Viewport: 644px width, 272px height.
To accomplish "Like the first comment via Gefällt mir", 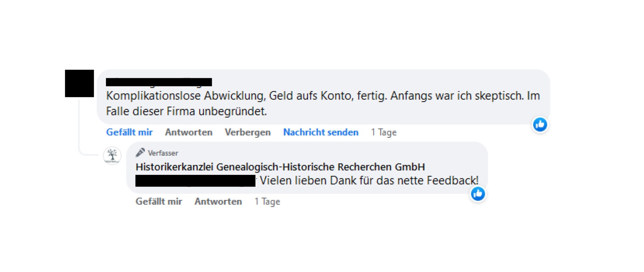I will tap(129, 132).
